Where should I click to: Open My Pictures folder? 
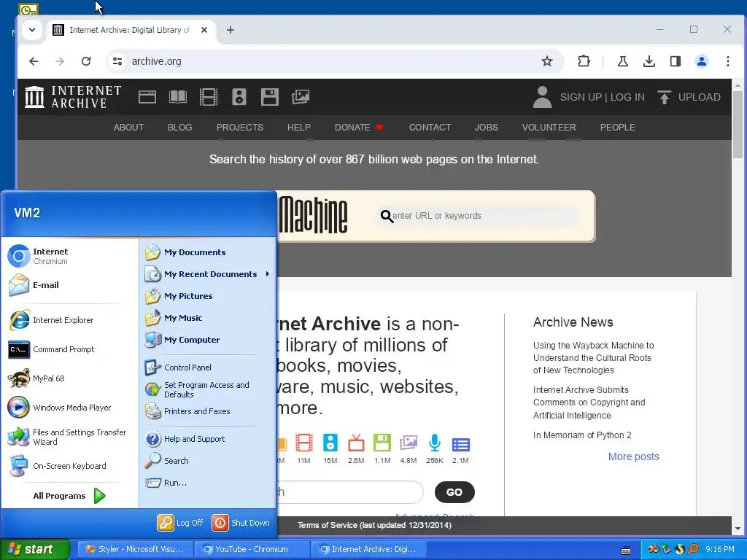coord(207,296)
